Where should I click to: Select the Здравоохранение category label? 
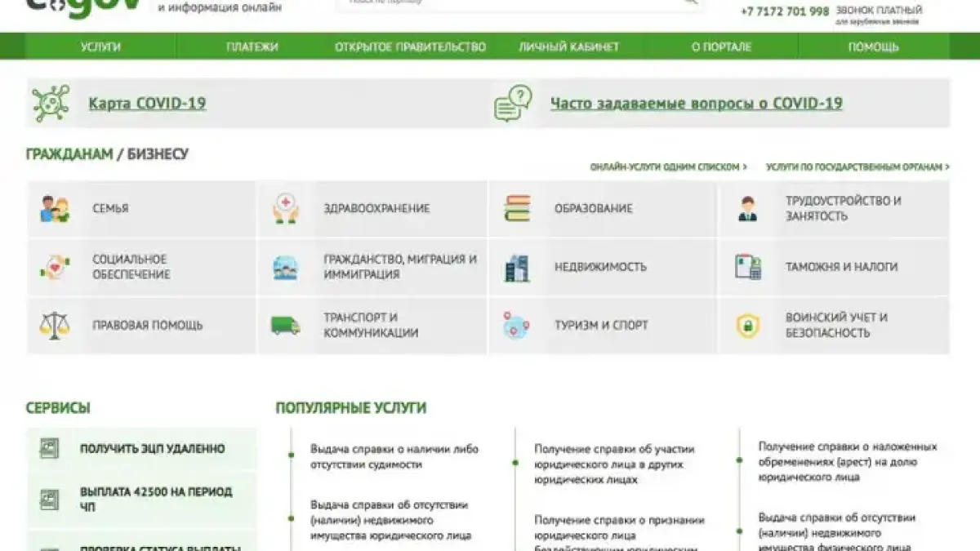pyautogui.click(x=376, y=209)
